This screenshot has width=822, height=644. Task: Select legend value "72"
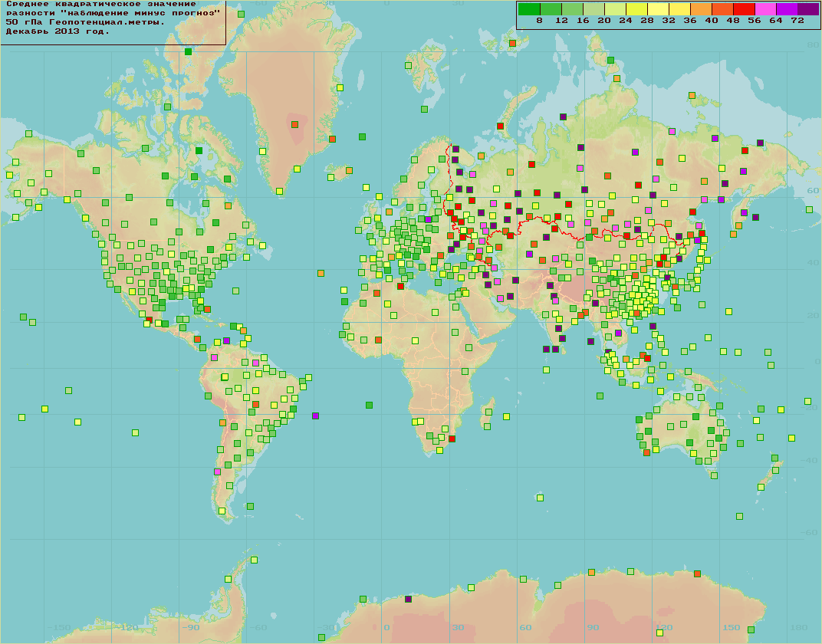(797, 21)
